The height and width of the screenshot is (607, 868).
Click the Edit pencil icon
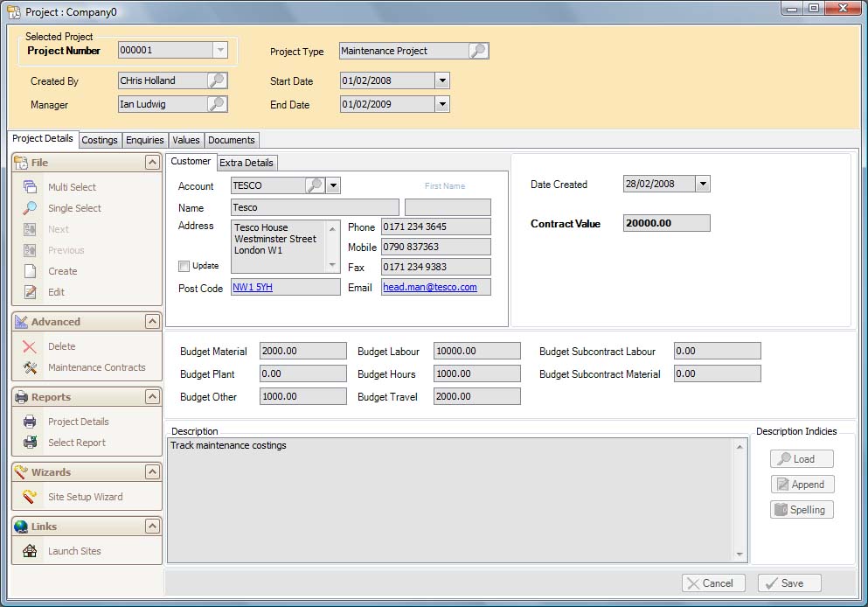(30, 292)
